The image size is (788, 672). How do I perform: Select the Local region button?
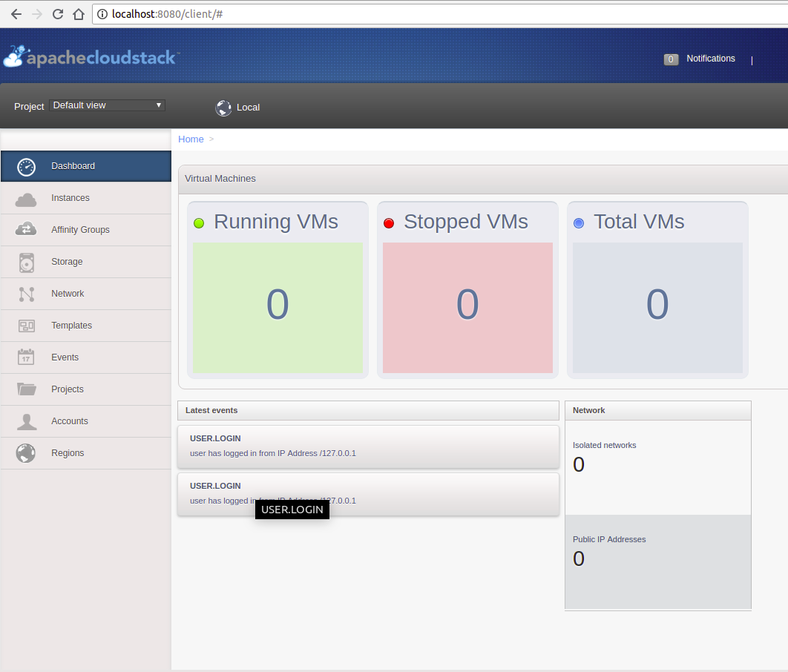pyautogui.click(x=238, y=108)
